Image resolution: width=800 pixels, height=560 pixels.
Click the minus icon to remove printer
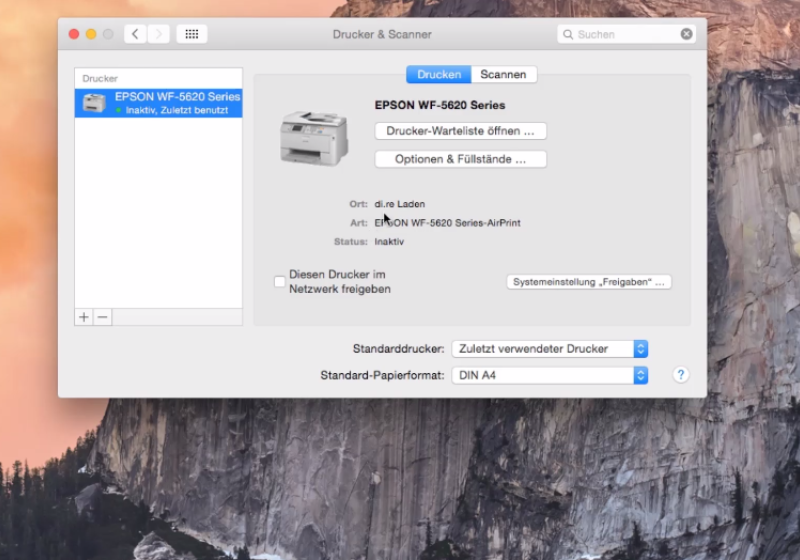tap(102, 317)
